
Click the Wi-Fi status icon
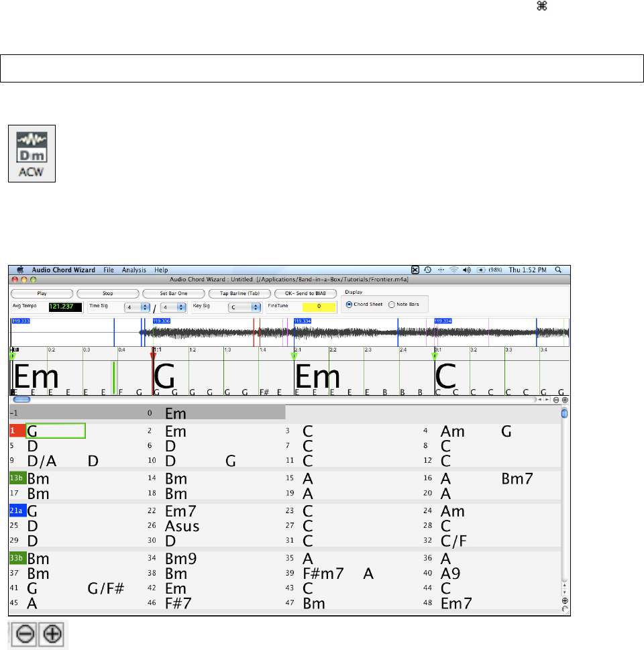454,270
